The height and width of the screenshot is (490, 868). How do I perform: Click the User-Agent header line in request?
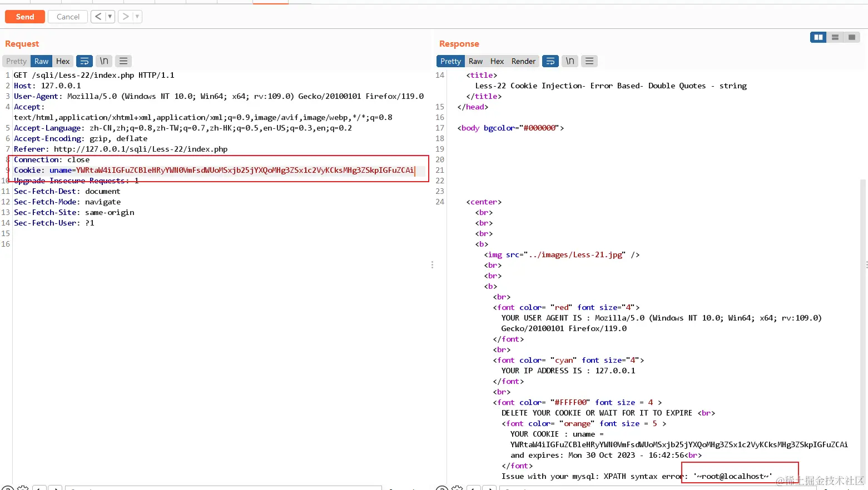pyautogui.click(x=219, y=96)
